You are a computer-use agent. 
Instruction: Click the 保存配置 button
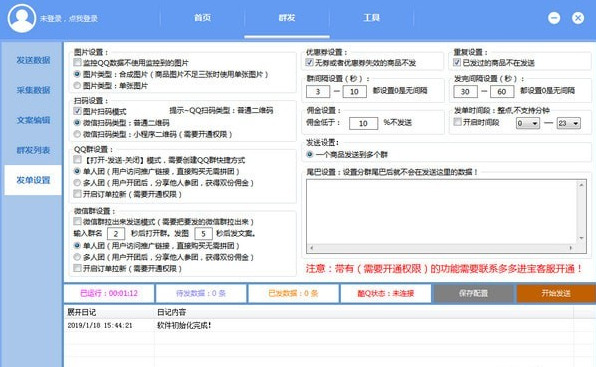point(473,293)
